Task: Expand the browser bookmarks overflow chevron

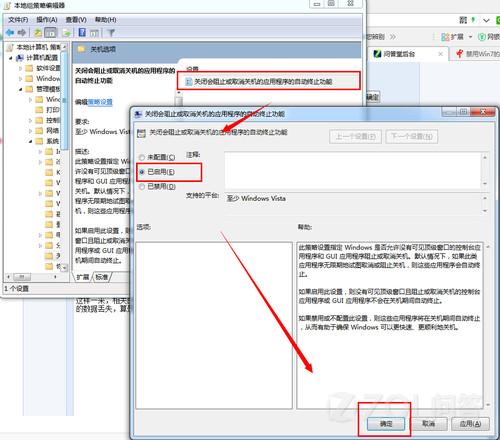Action: [x=393, y=37]
